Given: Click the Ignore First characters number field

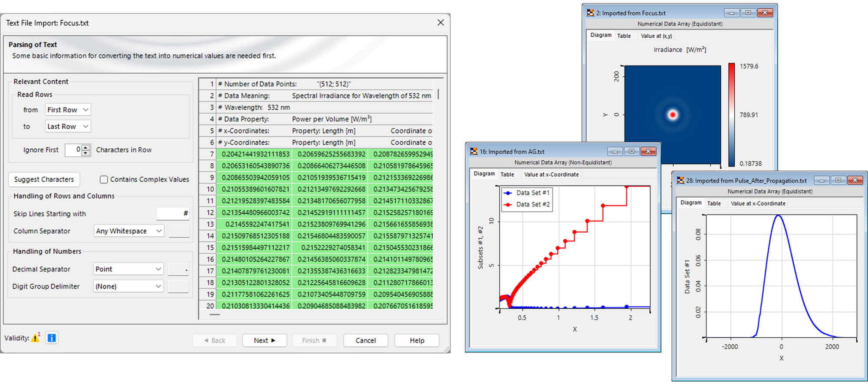Looking at the screenshot, I should tap(73, 150).
